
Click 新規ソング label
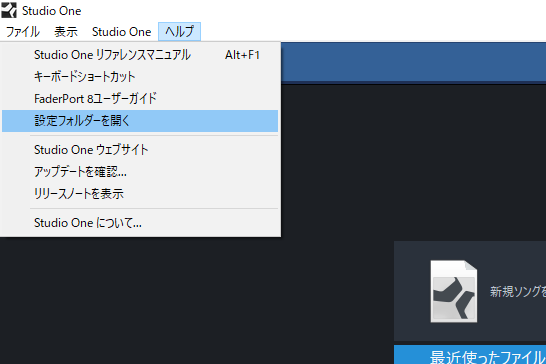[518, 291]
